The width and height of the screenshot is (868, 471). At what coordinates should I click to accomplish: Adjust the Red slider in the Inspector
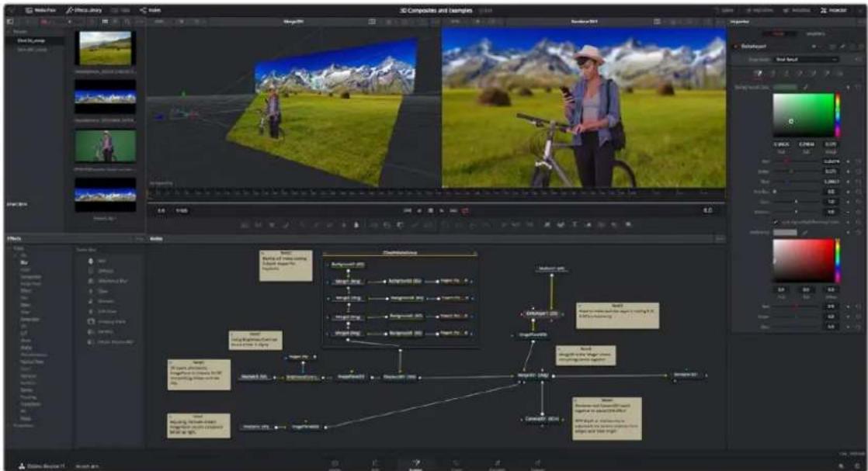(797, 161)
